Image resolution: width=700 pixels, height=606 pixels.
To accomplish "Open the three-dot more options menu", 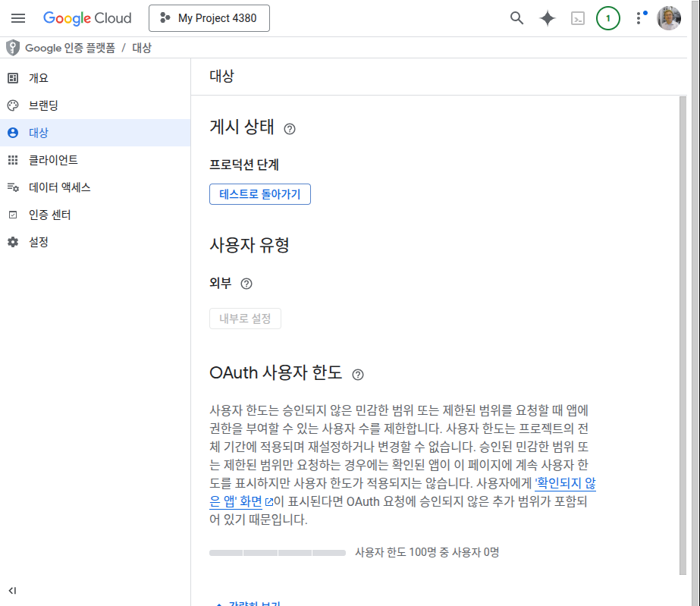I will click(x=639, y=18).
